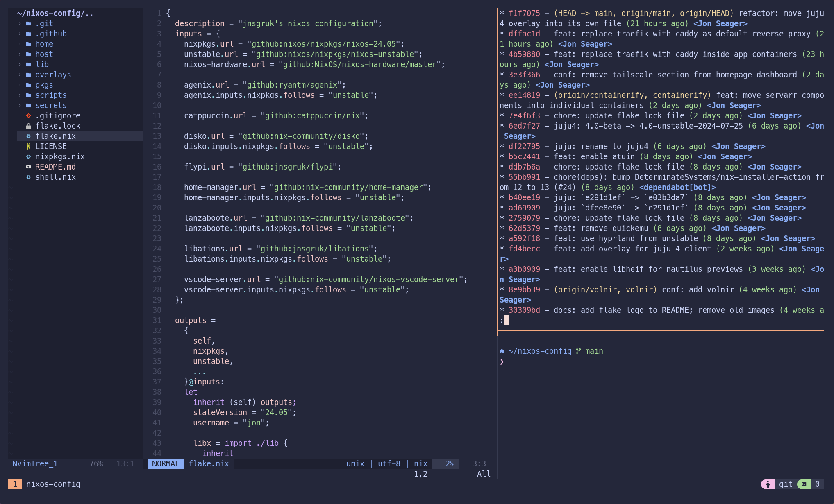Click the flake.lock padlock icon
Viewport: 834px width, 504px height.
coord(28,126)
